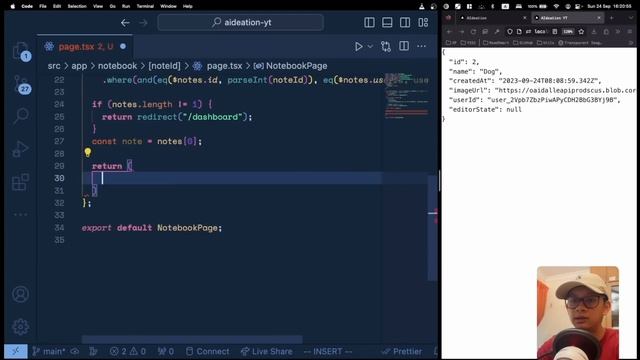Open the Accounts menu icon
This screenshot has width=640, height=360.
coord(20,294)
